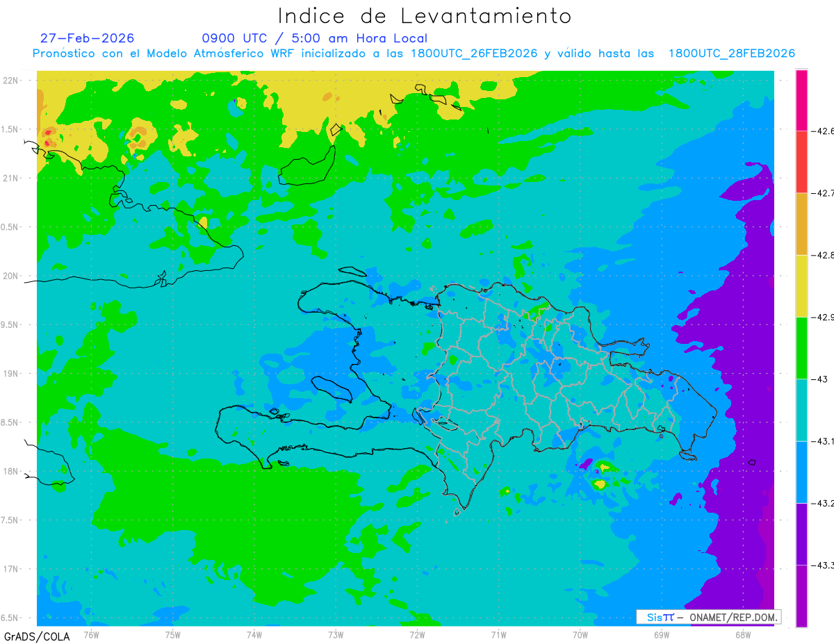
Task: Click the '72W' longitude label
Action: 417,634
